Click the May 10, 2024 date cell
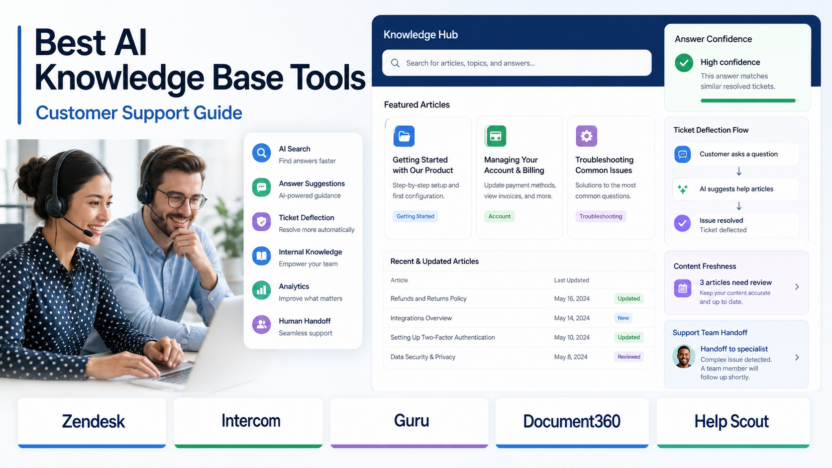832x468 pixels. pos(571,337)
